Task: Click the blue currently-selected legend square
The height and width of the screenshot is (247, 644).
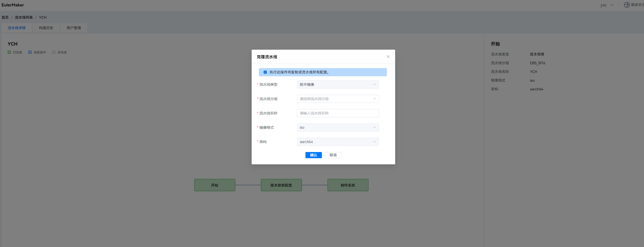Action: [x=30, y=52]
